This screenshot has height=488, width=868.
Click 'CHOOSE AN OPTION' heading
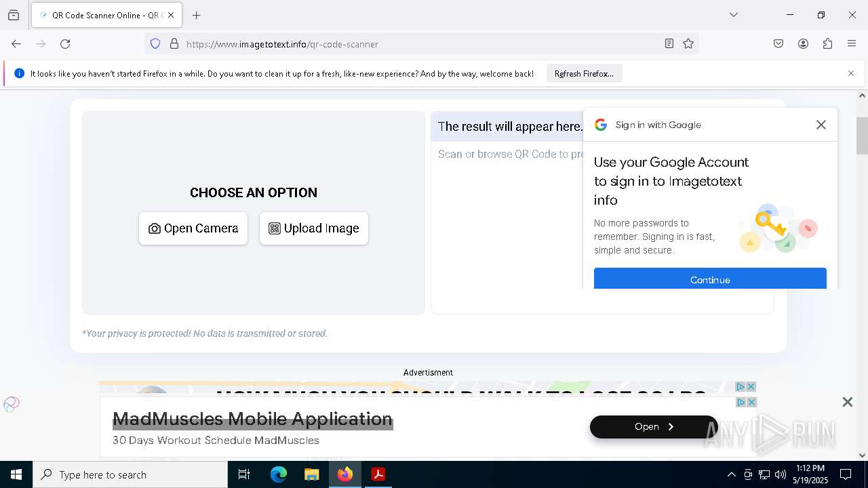click(254, 192)
